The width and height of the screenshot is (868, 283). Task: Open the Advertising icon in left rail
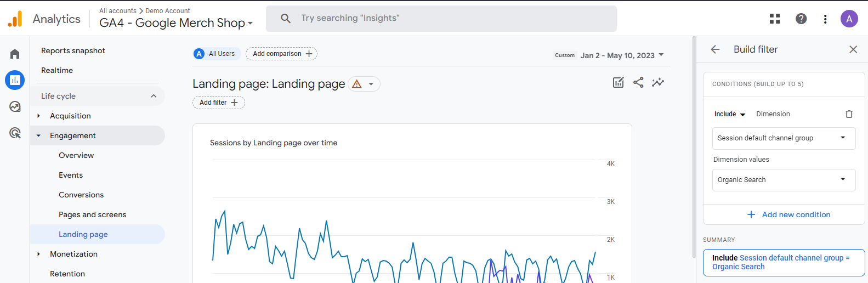coord(15,133)
